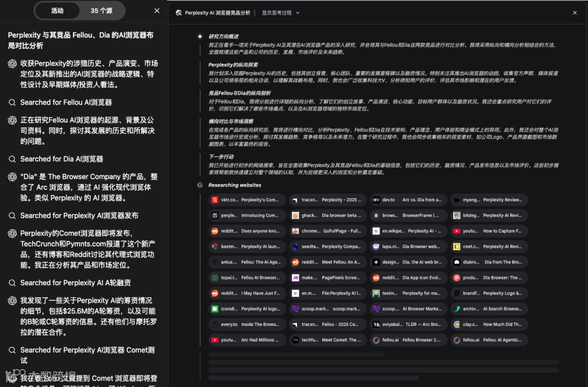Image resolution: width=588 pixels, height=387 pixels.
Task: Open the perple... Introducing Com... source chip
Action: (x=247, y=215)
